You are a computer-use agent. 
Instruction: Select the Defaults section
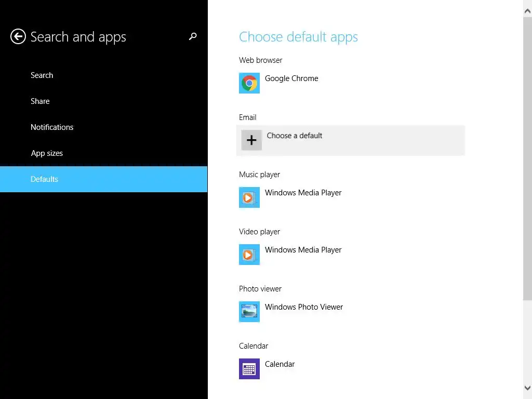click(x=103, y=179)
